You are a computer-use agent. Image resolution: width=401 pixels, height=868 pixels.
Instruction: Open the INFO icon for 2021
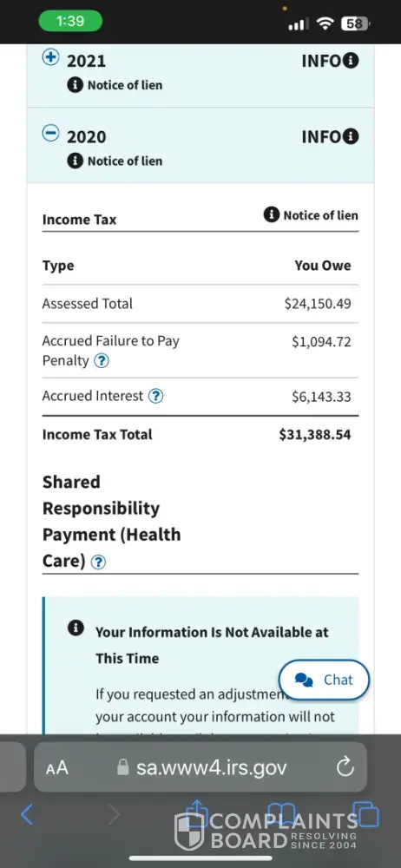(351, 61)
